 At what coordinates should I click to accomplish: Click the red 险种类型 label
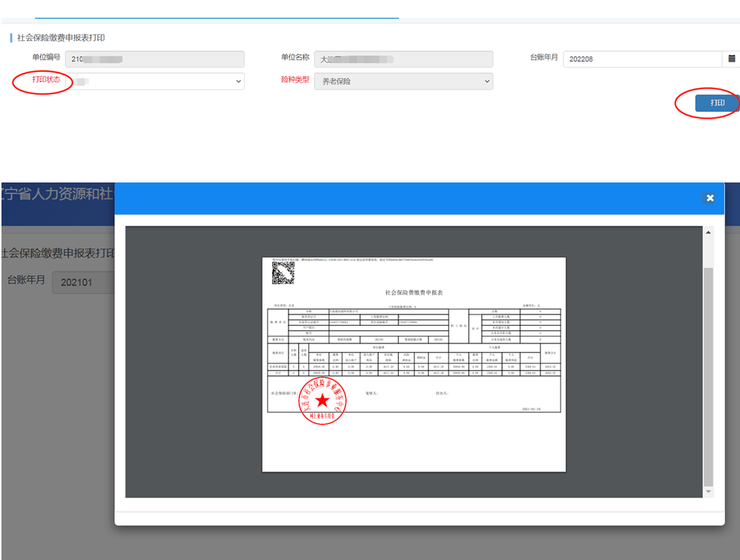tap(294, 79)
